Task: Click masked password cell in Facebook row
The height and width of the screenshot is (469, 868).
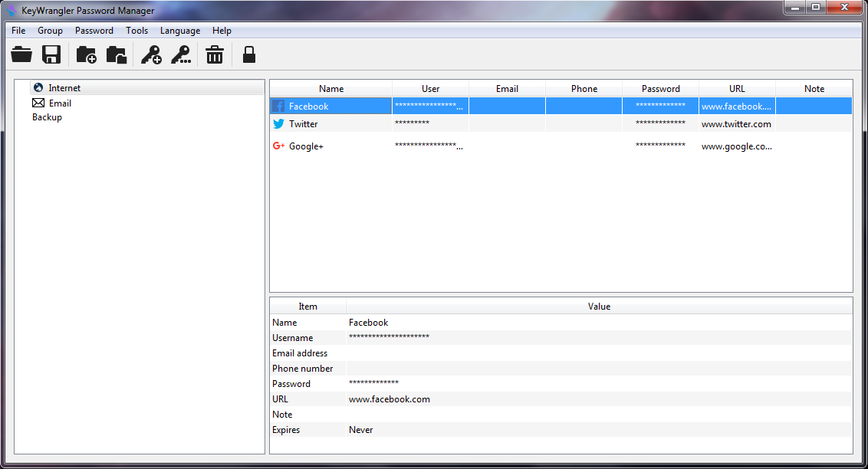Action: [660, 106]
